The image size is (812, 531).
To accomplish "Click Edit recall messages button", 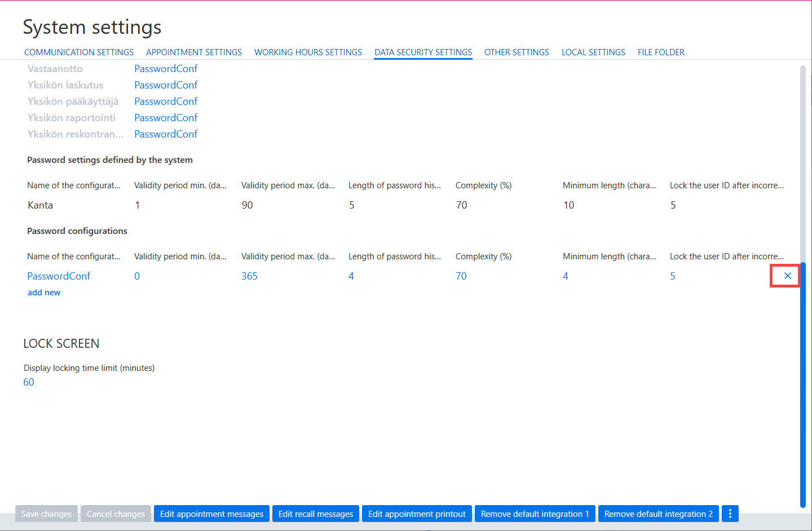I will [316, 514].
